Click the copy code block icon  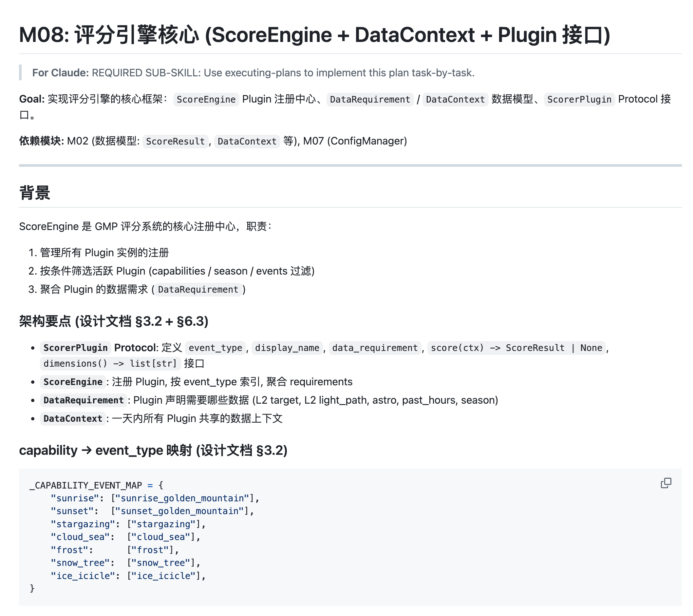tap(665, 483)
